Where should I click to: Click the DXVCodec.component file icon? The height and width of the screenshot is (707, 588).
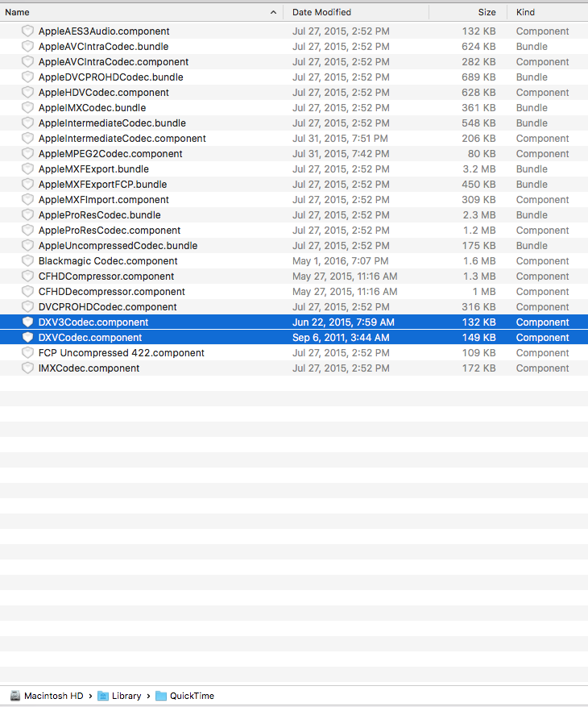pyautogui.click(x=28, y=338)
